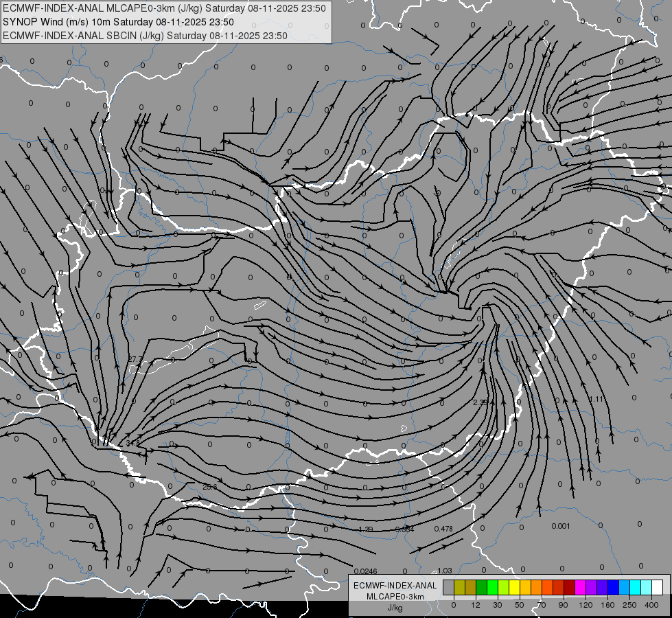Click the 0.001 value on the map
This screenshot has height=618, width=672.
561,526
